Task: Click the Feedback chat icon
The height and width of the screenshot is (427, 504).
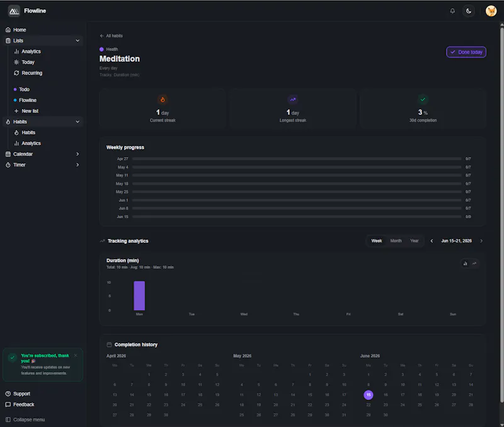Action: 8,404
